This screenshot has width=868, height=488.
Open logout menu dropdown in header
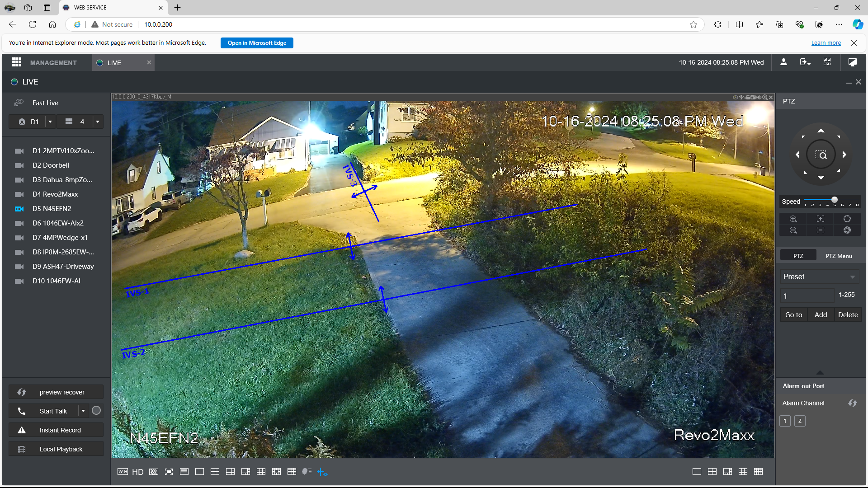tap(805, 62)
